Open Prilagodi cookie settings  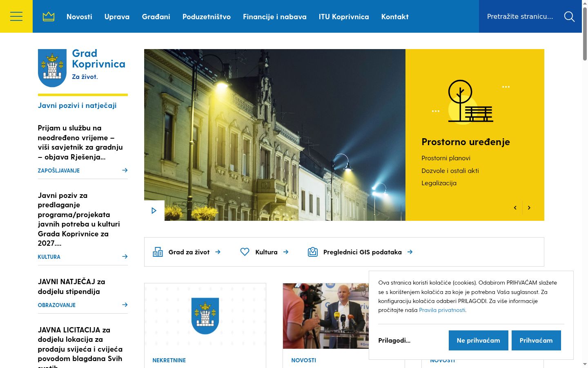coord(394,340)
